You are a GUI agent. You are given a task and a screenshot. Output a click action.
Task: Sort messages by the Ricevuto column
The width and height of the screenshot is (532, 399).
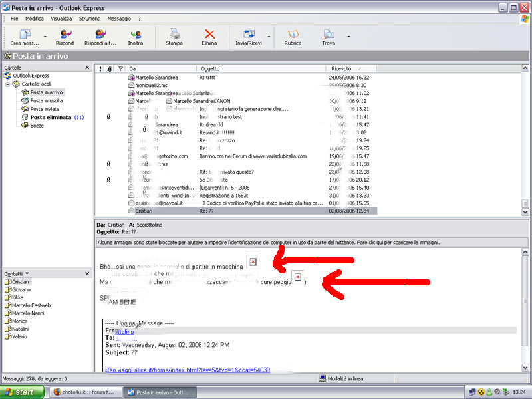tap(351, 69)
